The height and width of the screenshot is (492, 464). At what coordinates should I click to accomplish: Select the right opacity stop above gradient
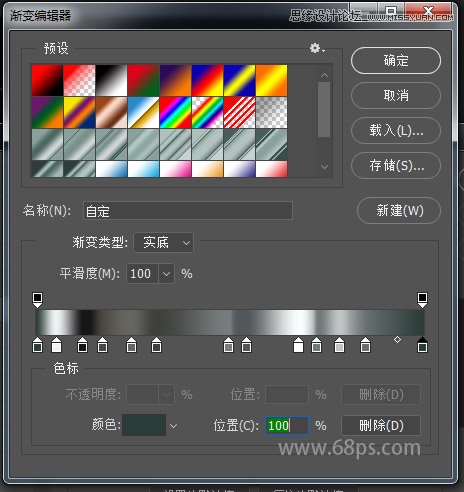tap(422, 300)
